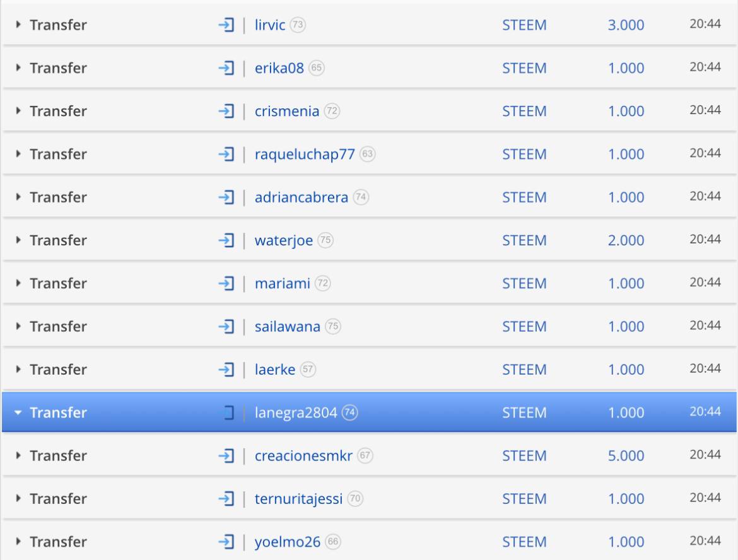
Task: Expand the adriancabrera transfer row
Action: click(18, 197)
